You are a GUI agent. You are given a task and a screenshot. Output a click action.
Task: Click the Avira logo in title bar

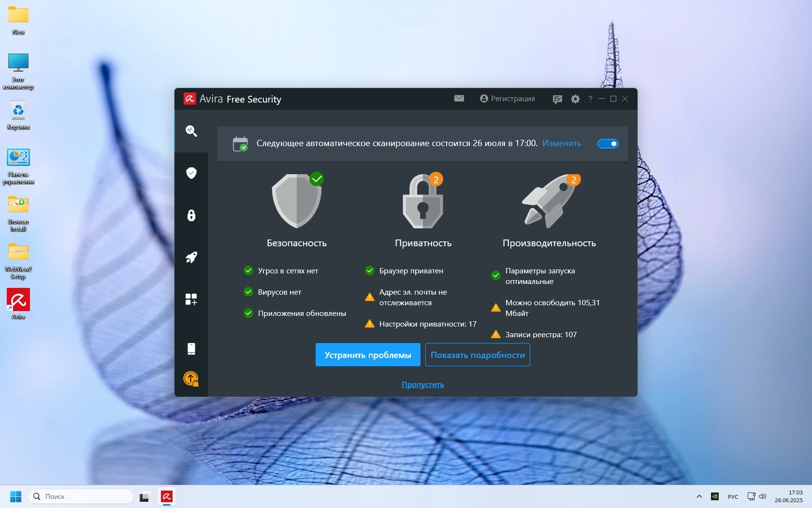point(189,99)
